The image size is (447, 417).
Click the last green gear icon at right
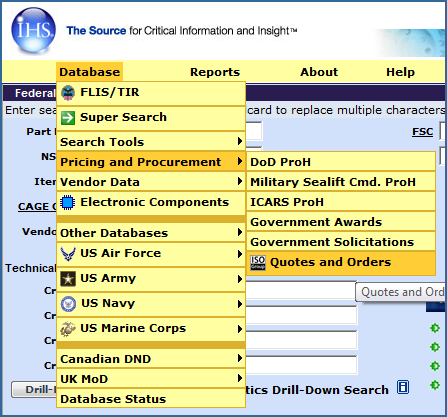point(435,385)
